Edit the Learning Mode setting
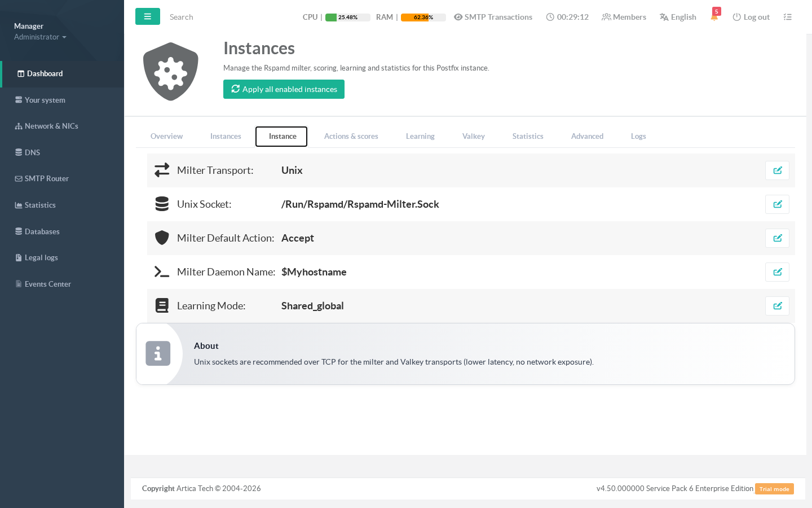Image resolution: width=812 pixels, height=508 pixels. (777, 306)
